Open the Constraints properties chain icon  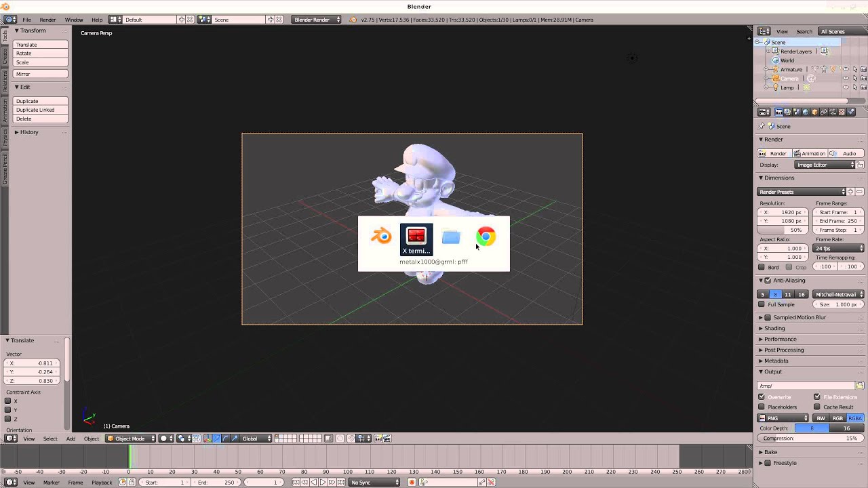point(824,112)
